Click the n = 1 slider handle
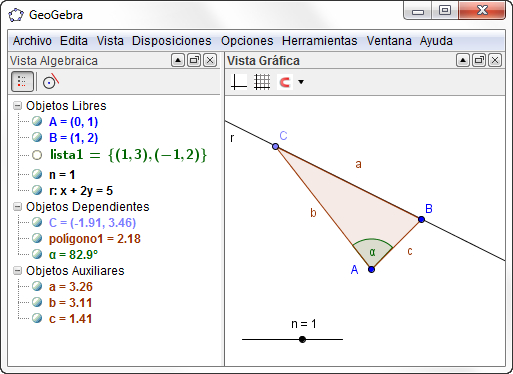 [x=302, y=339]
